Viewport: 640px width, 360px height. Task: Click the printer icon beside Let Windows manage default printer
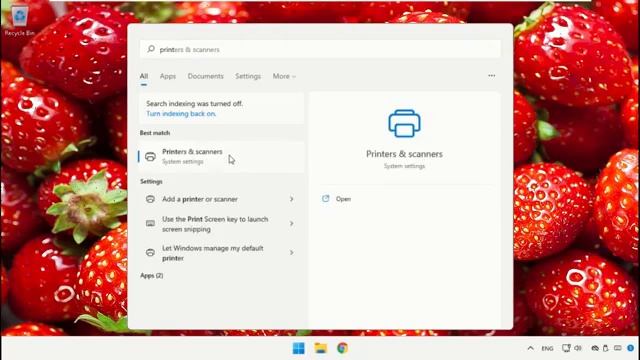pos(150,253)
